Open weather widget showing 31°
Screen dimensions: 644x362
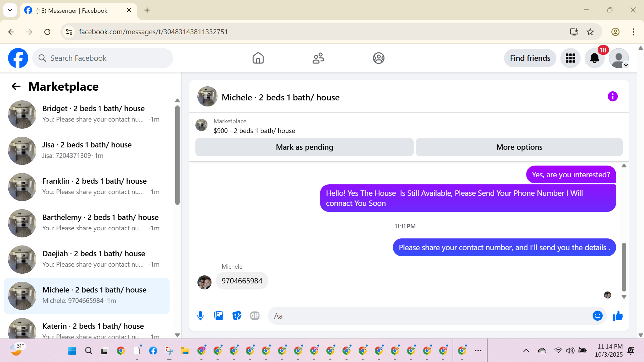(17, 350)
